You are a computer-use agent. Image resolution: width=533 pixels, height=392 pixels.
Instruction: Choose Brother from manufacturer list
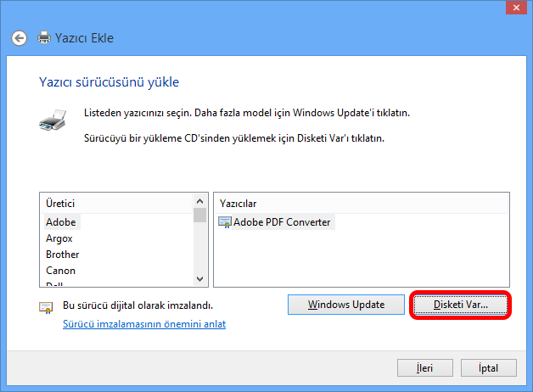pos(63,255)
